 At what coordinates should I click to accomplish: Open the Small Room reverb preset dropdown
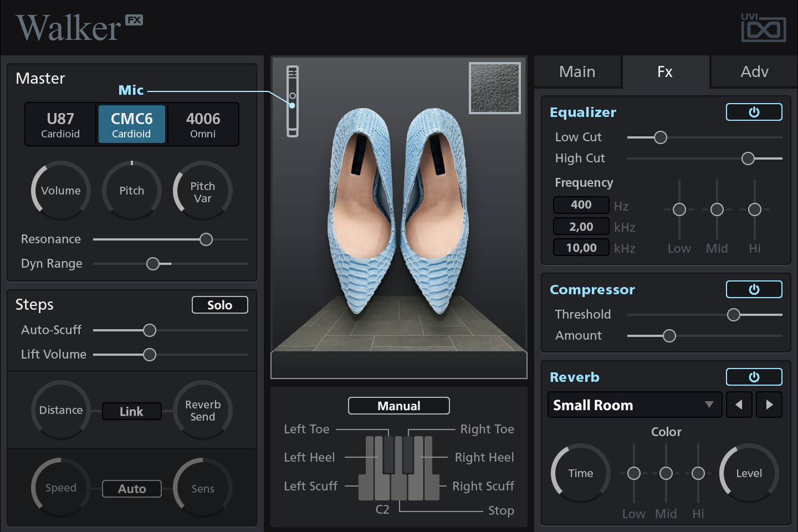pos(634,405)
